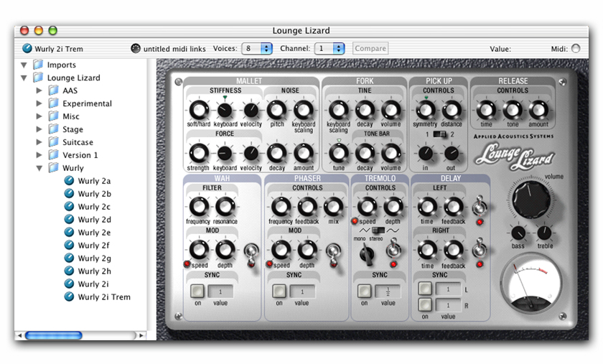The height and width of the screenshot is (364, 603).
Task: Open the Voices dropdown
Action: point(257,49)
